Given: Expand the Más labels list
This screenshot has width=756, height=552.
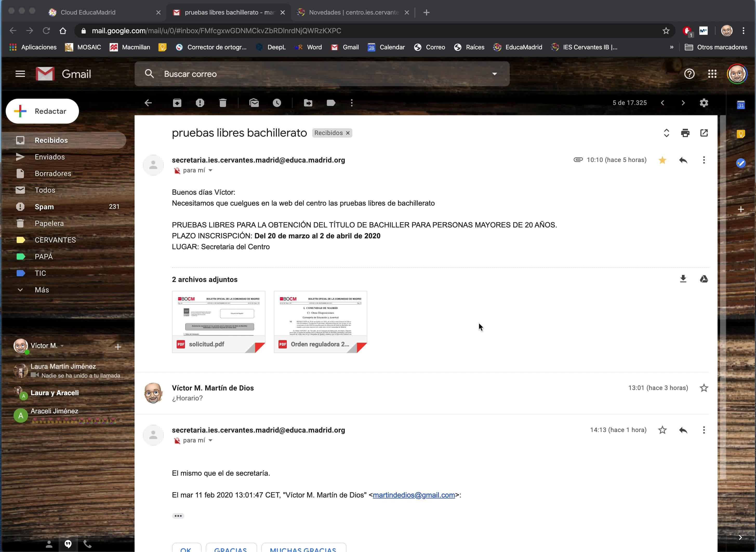Looking at the screenshot, I should point(42,290).
